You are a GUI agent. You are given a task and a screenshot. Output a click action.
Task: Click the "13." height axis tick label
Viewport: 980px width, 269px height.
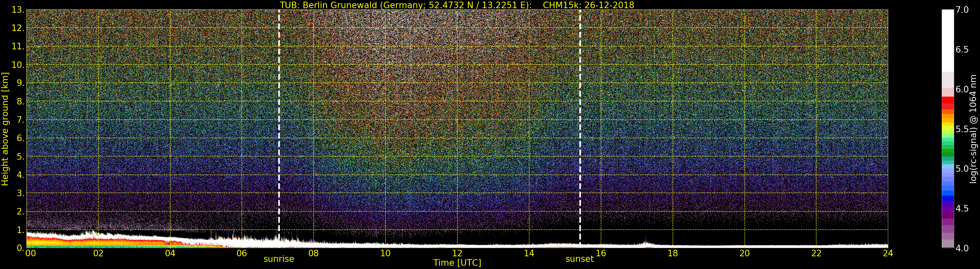18,10
